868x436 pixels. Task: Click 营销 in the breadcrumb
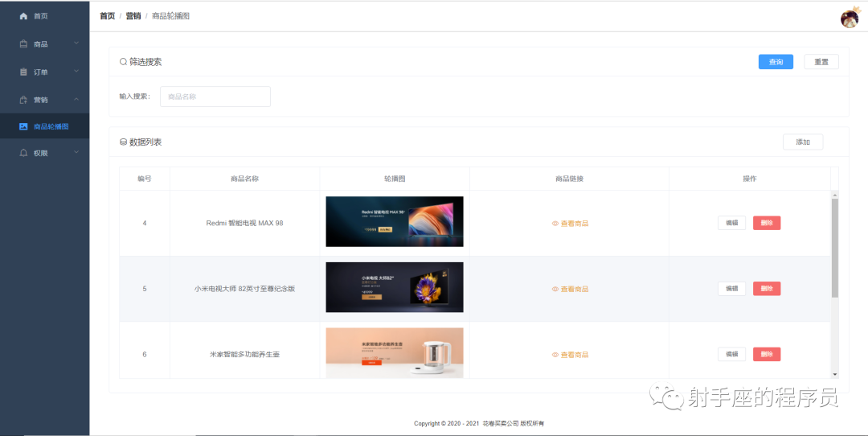(x=133, y=16)
